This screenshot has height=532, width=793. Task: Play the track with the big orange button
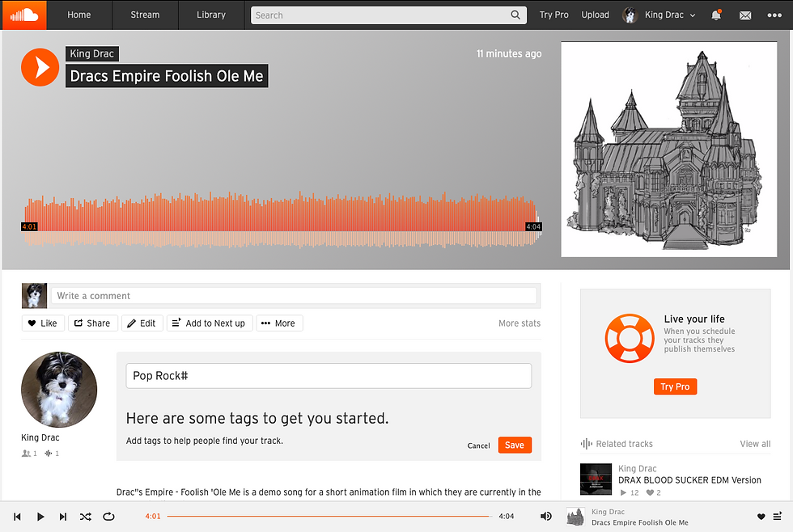(x=40, y=67)
